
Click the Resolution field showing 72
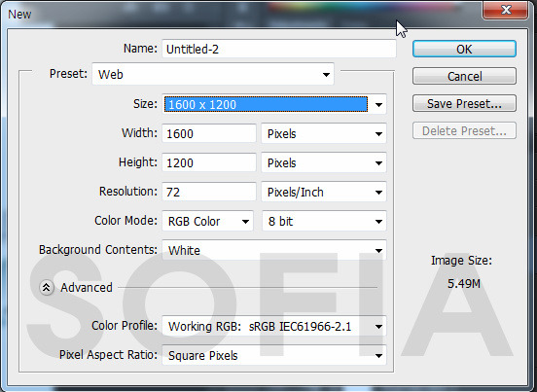coord(209,192)
